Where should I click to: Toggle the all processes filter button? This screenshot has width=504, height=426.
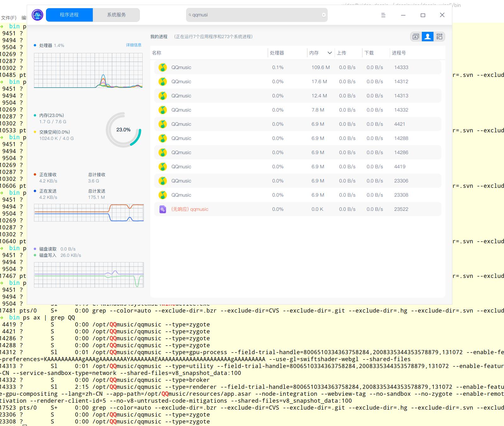click(439, 37)
